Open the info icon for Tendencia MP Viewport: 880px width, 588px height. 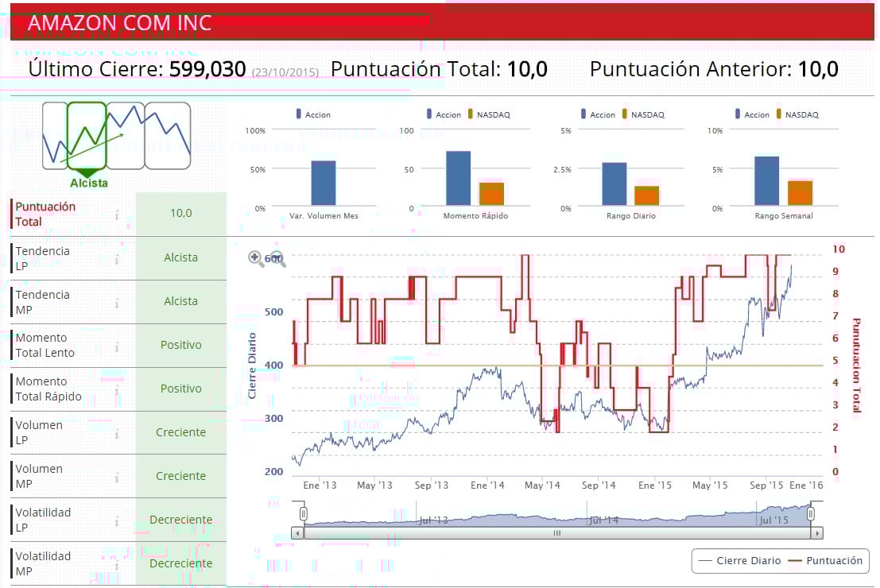coord(117,304)
